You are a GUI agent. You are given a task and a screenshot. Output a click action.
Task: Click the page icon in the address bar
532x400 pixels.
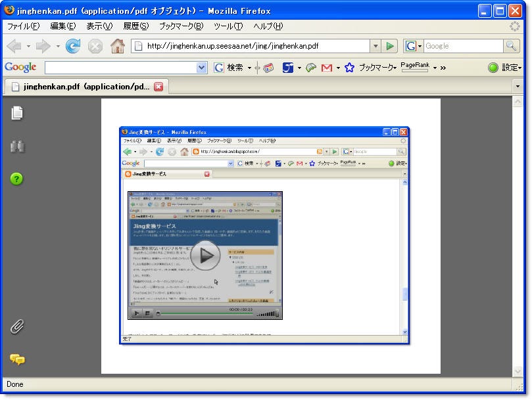click(x=139, y=46)
